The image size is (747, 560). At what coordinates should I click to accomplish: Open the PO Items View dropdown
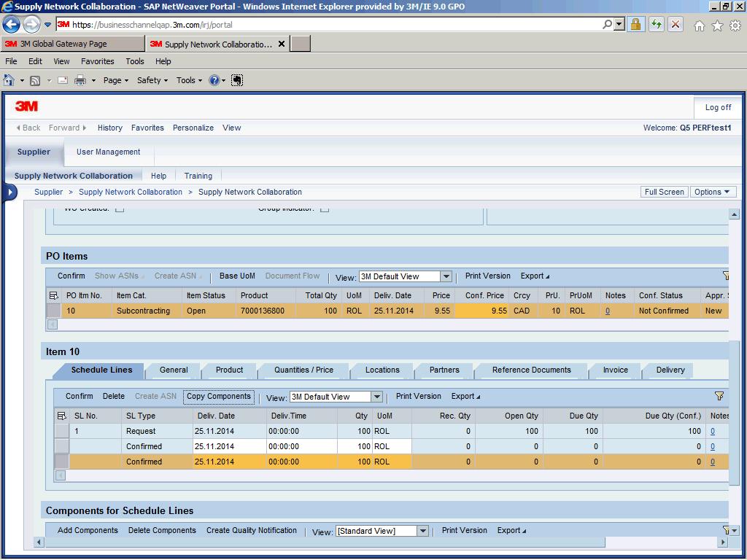pos(446,276)
